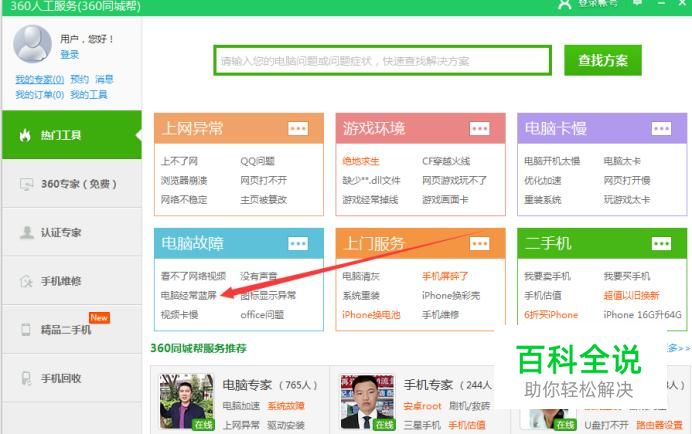Open the 电脑卡慢 more options icon
This screenshot has height=434, width=692.
pyautogui.click(x=661, y=128)
